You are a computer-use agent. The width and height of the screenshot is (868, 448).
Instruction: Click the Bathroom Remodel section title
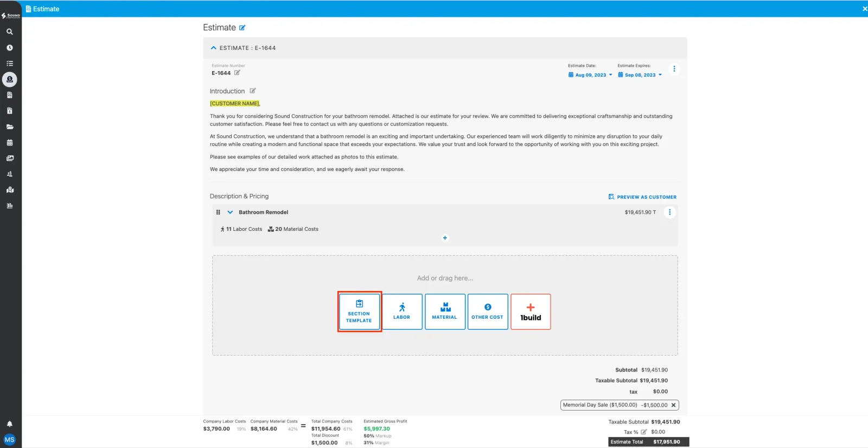click(x=264, y=212)
